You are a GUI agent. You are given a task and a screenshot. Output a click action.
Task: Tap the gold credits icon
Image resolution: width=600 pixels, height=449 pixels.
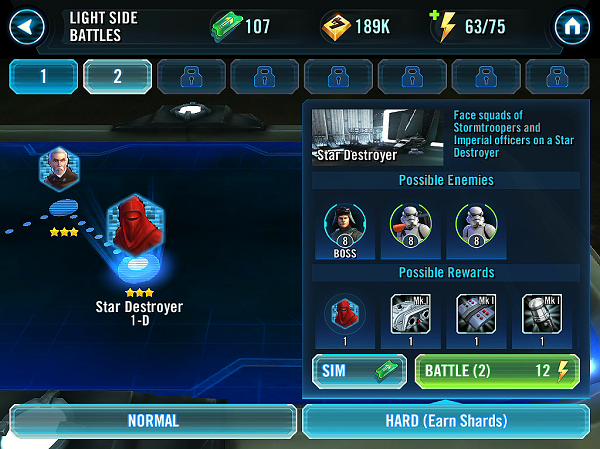coord(336,27)
